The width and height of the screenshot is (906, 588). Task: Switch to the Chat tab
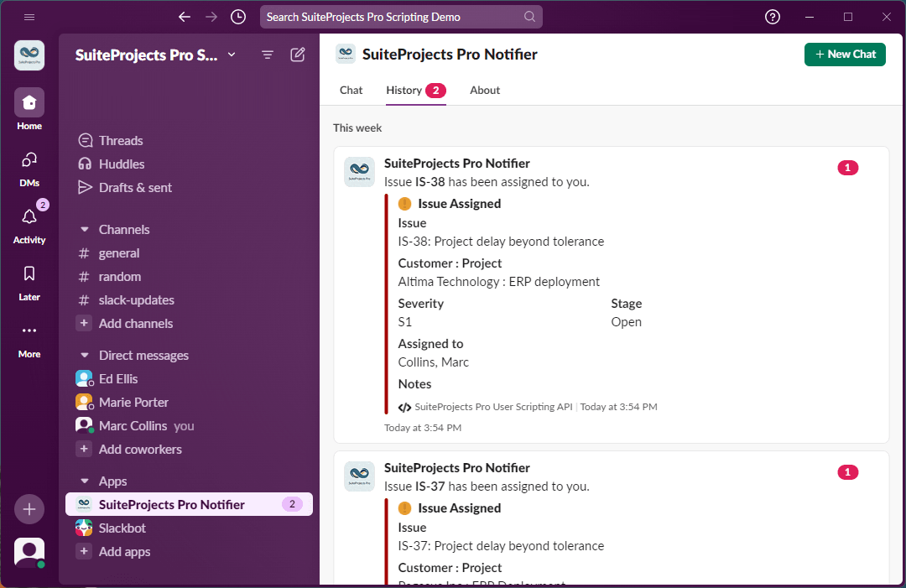tap(351, 90)
